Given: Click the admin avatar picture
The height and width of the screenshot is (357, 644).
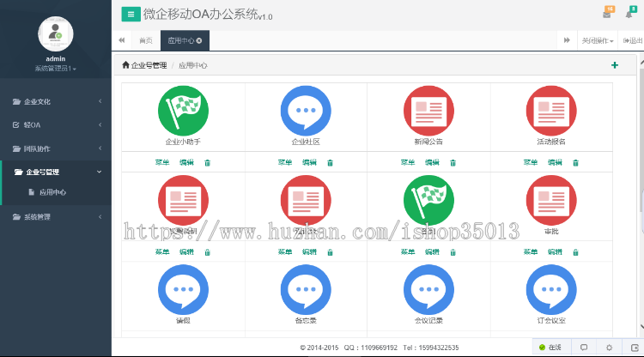Looking at the screenshot, I should (56, 34).
